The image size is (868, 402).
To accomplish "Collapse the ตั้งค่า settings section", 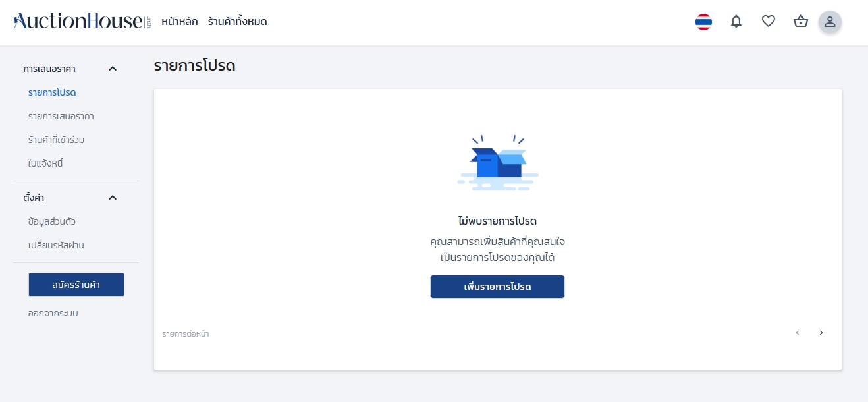I will (113, 198).
